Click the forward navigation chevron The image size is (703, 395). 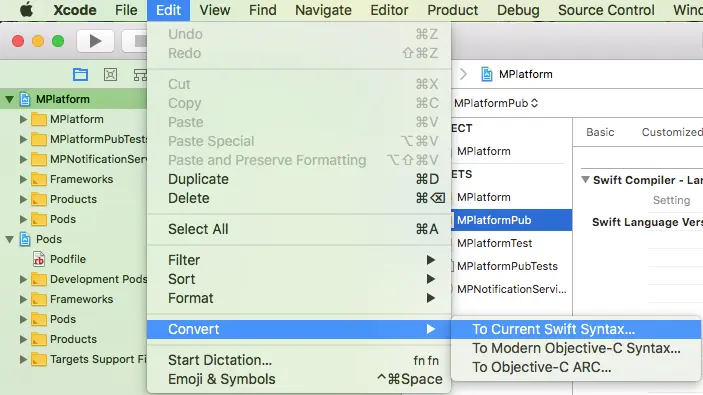pos(463,74)
